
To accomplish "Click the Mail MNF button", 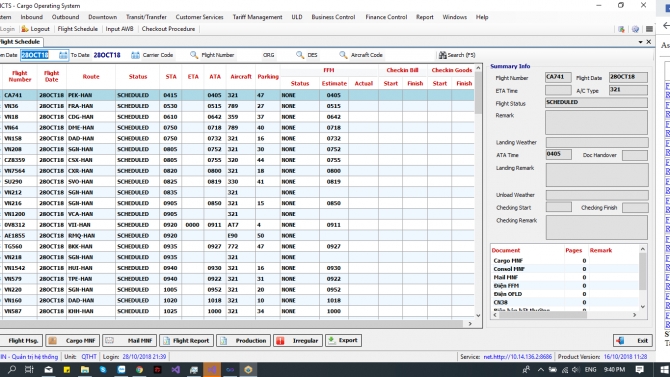I will tap(129, 341).
